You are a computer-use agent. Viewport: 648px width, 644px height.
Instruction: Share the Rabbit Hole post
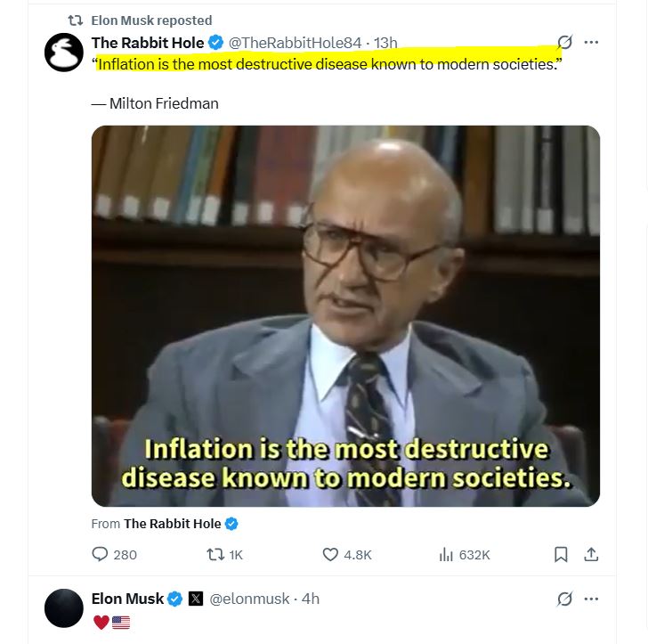point(590,554)
